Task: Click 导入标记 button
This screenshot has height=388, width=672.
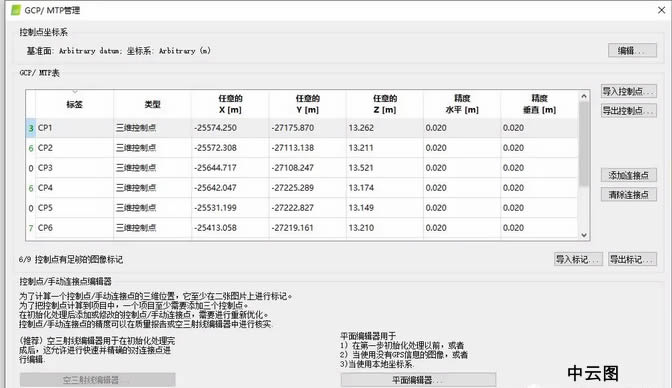Action: (578, 259)
